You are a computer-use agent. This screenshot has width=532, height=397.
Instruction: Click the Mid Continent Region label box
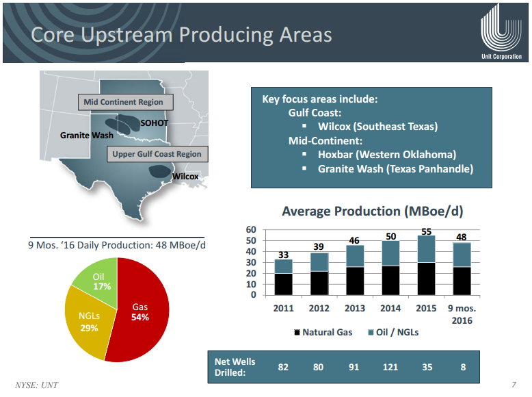point(124,103)
